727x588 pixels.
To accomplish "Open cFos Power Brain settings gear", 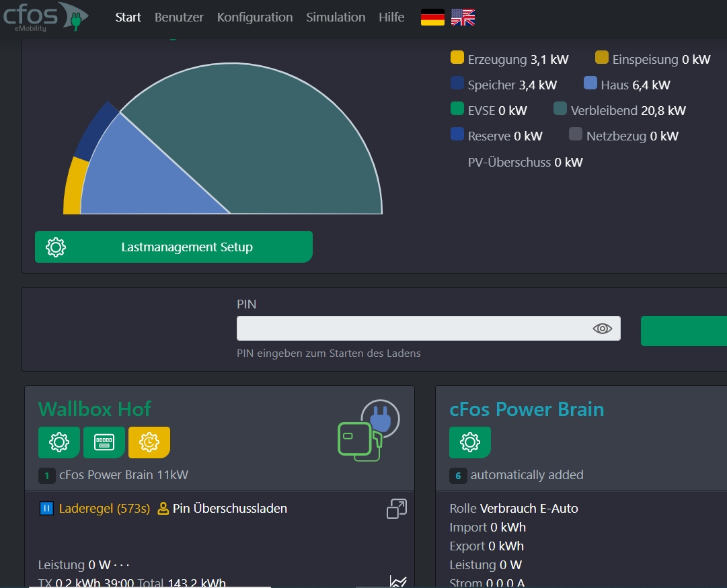I will [469, 442].
